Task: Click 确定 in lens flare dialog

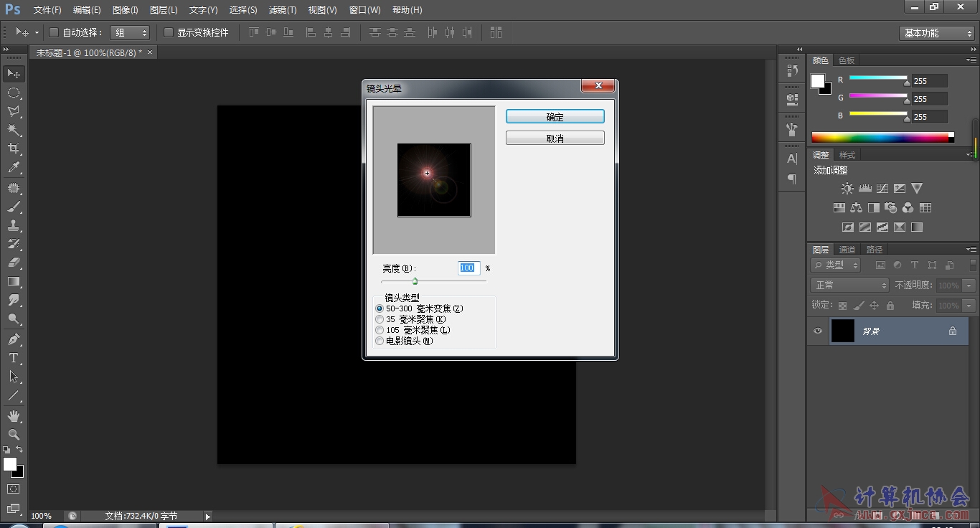Action: (x=555, y=117)
